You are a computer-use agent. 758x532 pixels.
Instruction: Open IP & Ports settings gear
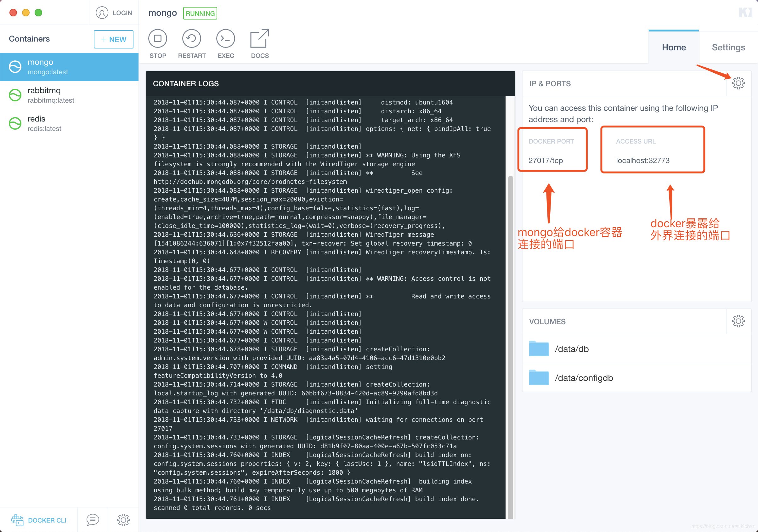738,83
